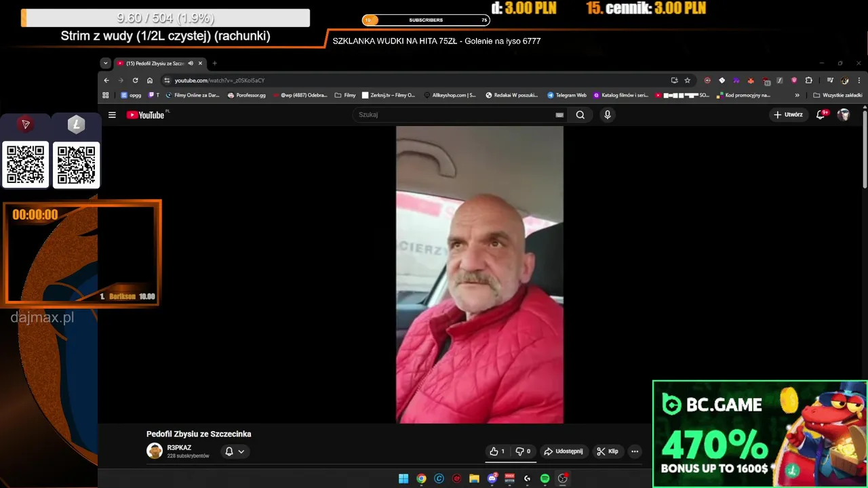Click the video title Pedofil Zbysiu ze Szczecinka
This screenshot has width=868, height=488.
click(199, 434)
